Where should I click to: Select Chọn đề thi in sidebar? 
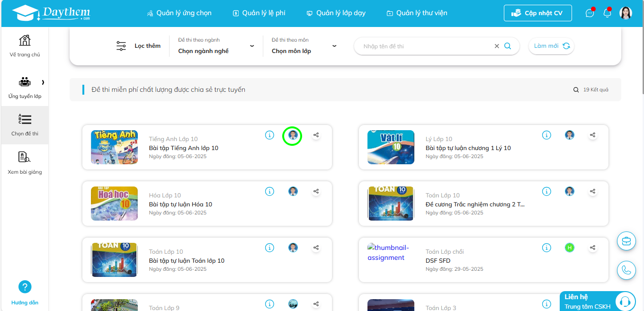[x=25, y=125]
